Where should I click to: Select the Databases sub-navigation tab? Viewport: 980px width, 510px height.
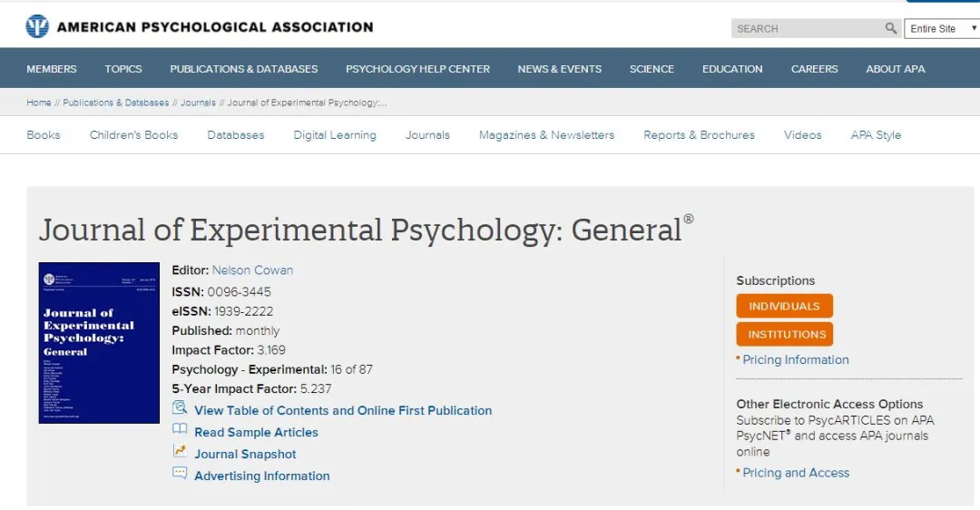(236, 135)
